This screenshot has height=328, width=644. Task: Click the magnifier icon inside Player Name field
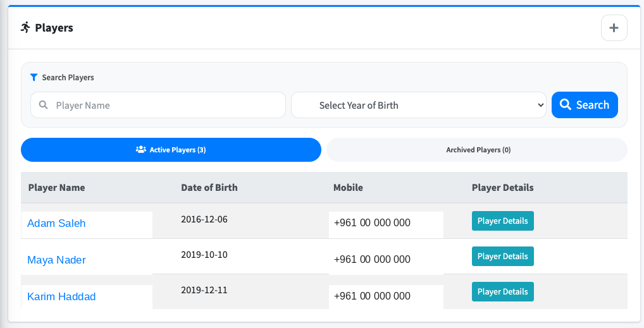(43, 105)
